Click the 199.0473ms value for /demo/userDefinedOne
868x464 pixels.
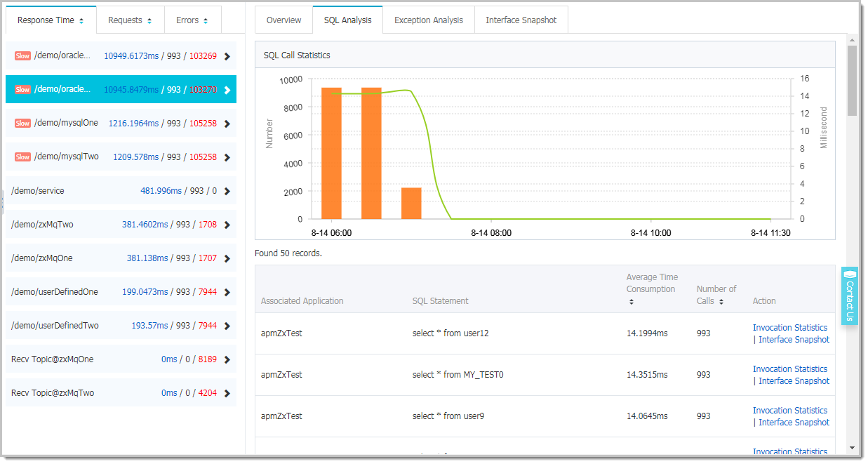145,292
